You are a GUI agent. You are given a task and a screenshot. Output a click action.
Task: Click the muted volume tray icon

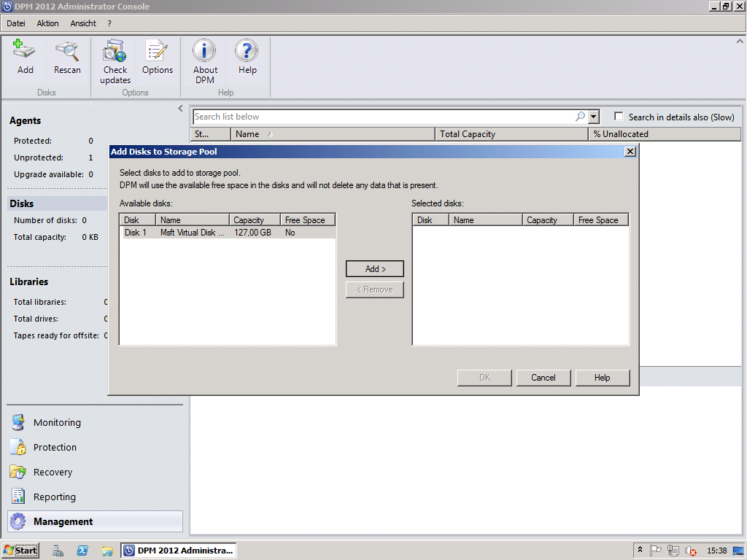tap(691, 551)
